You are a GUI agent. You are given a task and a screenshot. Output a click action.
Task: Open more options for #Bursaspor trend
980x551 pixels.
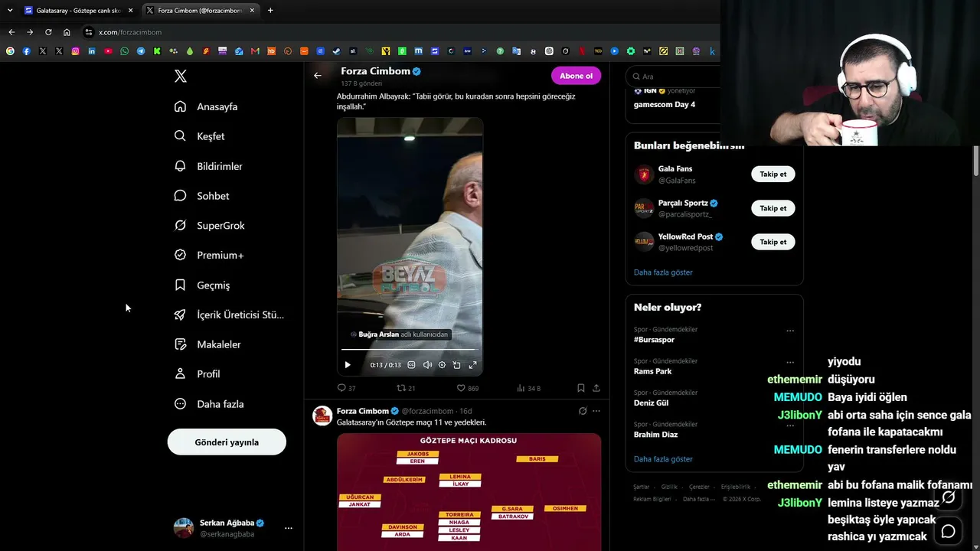tap(790, 331)
